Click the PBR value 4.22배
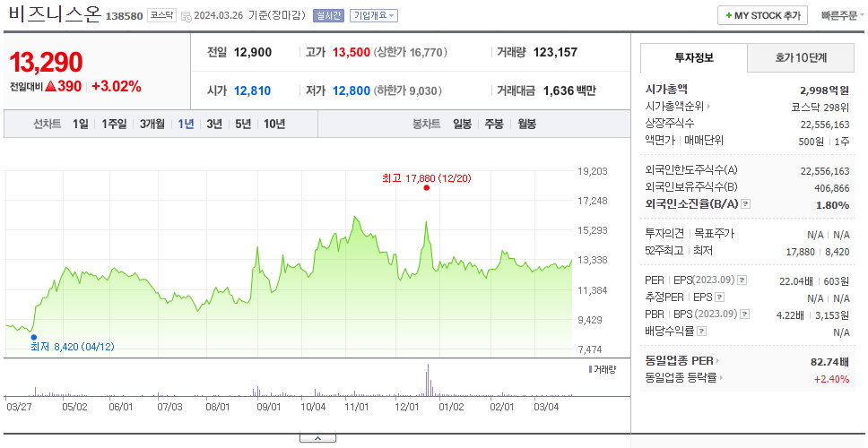Viewport: 868px width, 448px height. point(791,315)
